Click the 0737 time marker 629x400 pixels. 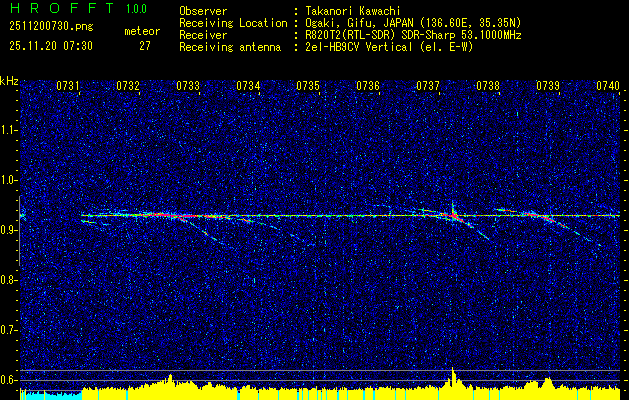(x=428, y=85)
